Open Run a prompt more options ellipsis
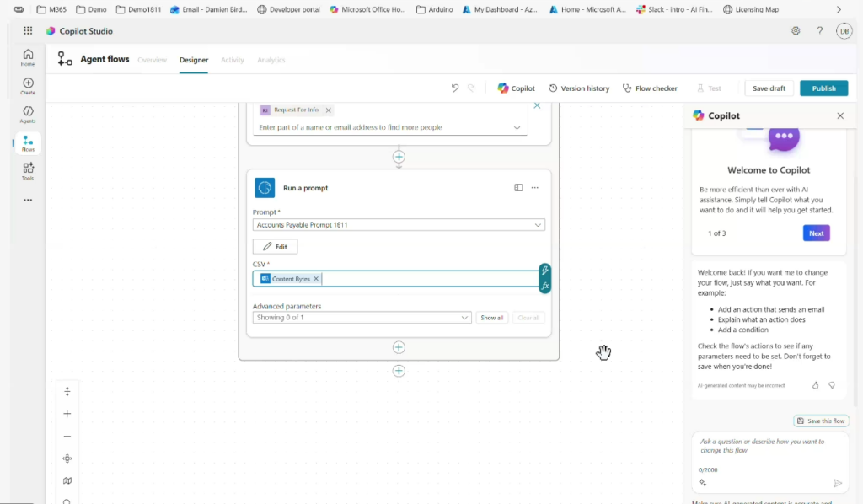Image resolution: width=863 pixels, height=504 pixels. click(534, 188)
